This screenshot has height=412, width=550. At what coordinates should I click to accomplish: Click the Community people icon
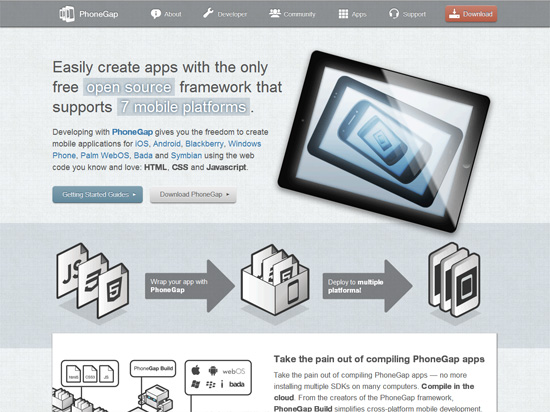tap(275, 13)
